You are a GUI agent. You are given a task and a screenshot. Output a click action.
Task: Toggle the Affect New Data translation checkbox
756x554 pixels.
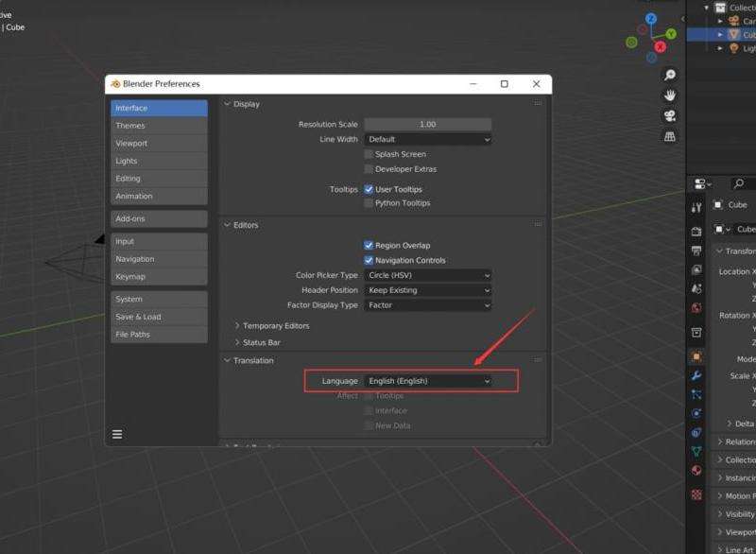coord(369,425)
